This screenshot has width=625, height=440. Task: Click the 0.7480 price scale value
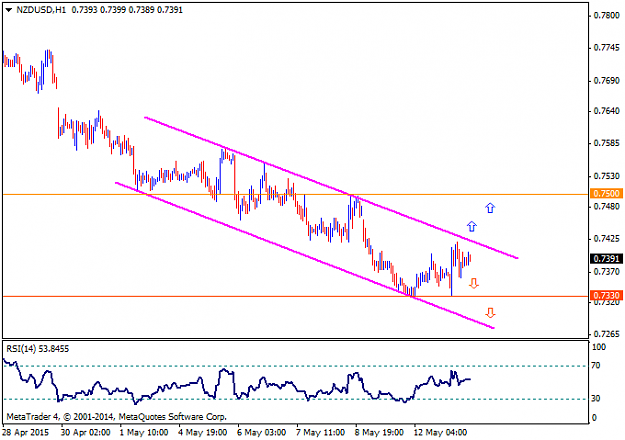(x=607, y=206)
